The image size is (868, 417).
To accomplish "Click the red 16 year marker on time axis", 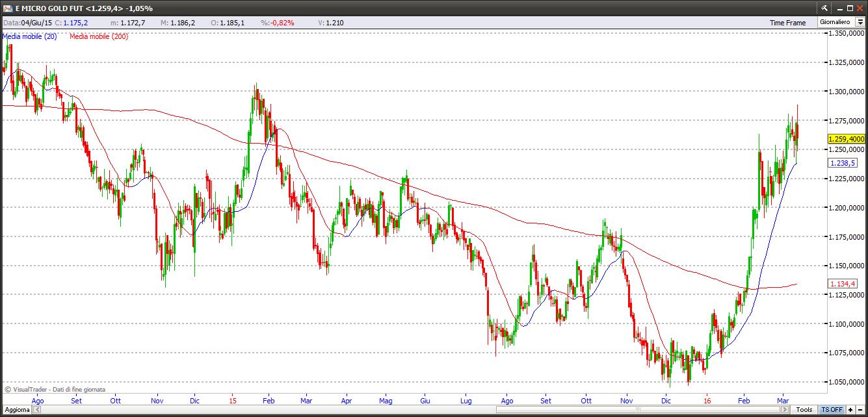I will coord(706,401).
